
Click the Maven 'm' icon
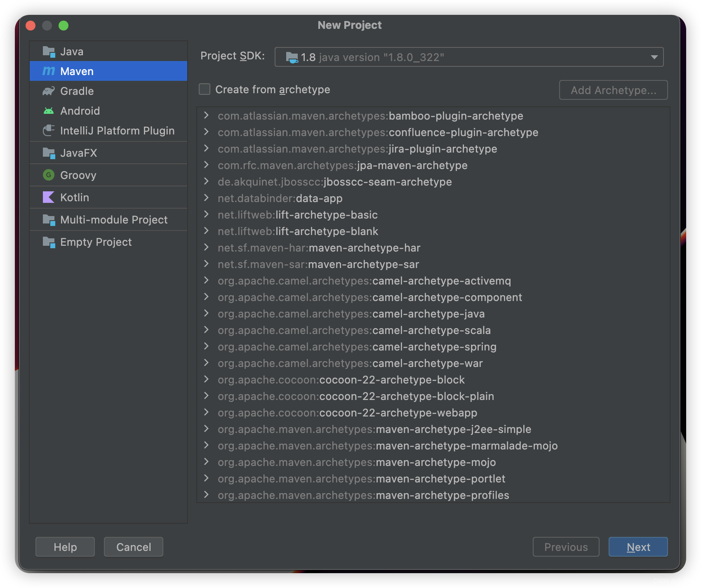pos(49,71)
